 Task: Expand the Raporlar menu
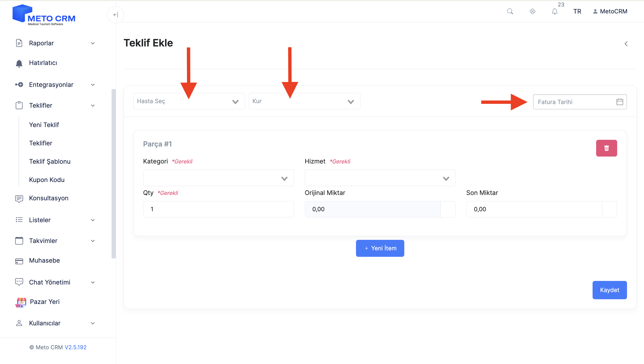pyautogui.click(x=55, y=43)
